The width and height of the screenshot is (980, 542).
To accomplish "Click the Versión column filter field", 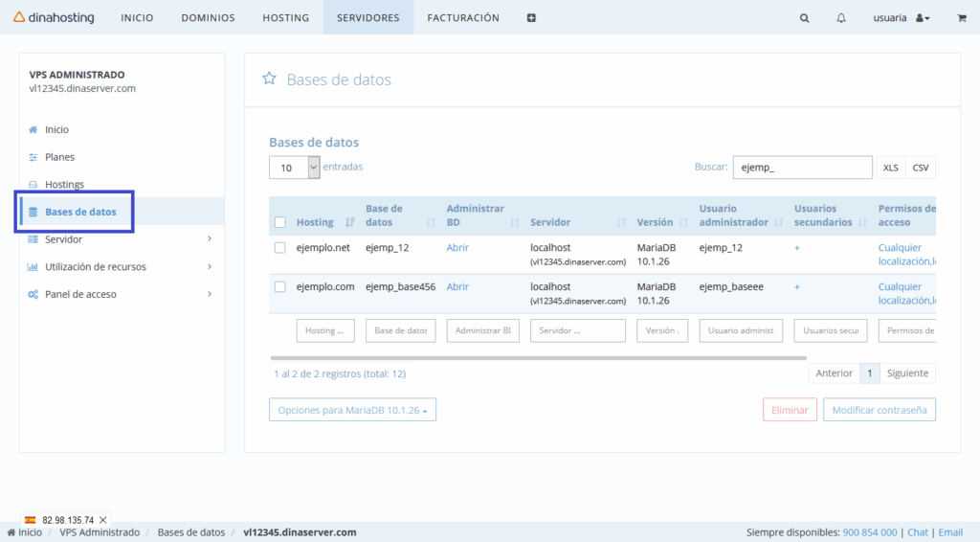I will click(662, 330).
